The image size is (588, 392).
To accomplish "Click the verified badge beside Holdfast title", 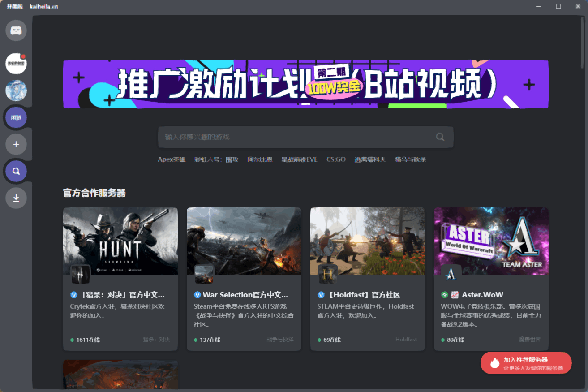I will tap(321, 295).
